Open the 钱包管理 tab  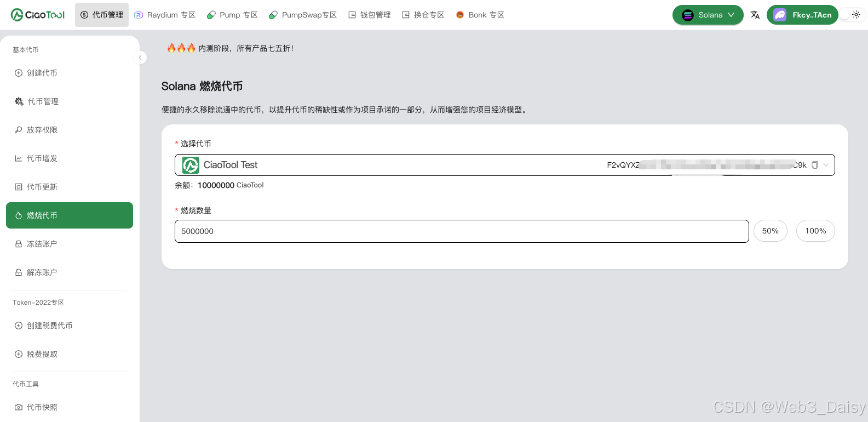tap(370, 15)
